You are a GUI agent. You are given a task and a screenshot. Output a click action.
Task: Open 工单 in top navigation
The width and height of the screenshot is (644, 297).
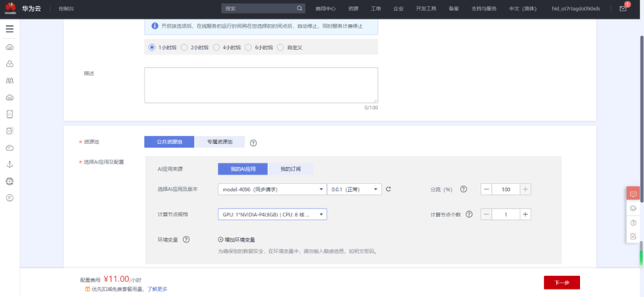point(376,9)
